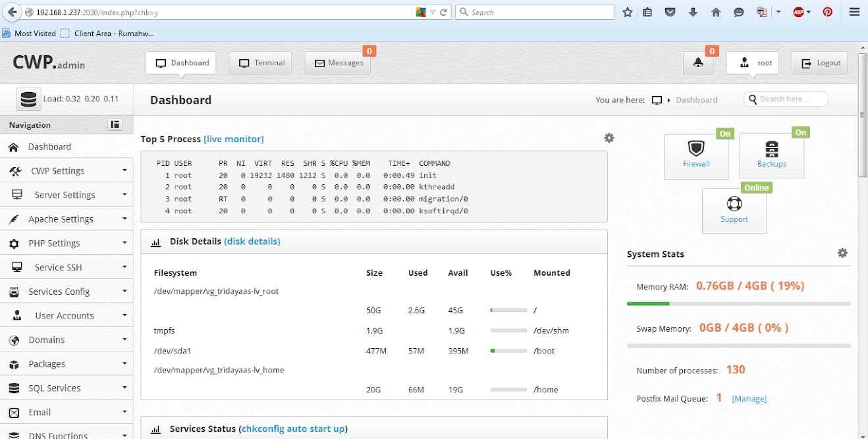Open the browser hamburger menu
This screenshot has height=439, width=868.
855,12
